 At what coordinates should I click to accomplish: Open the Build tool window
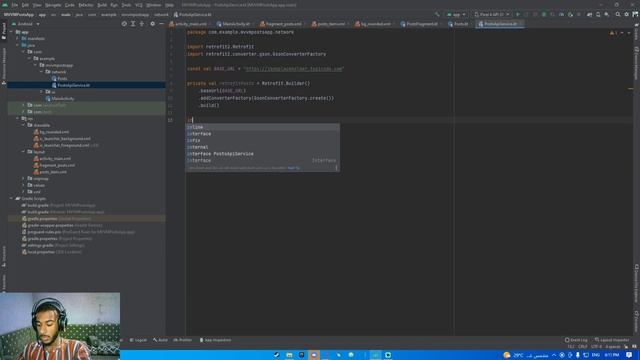pyautogui.click(x=160, y=340)
